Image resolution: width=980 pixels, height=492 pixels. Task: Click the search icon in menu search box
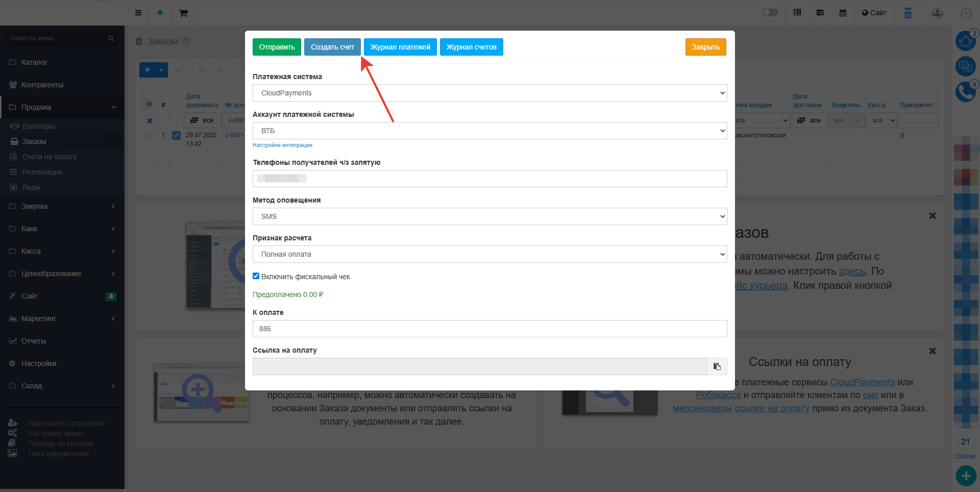pos(111,38)
